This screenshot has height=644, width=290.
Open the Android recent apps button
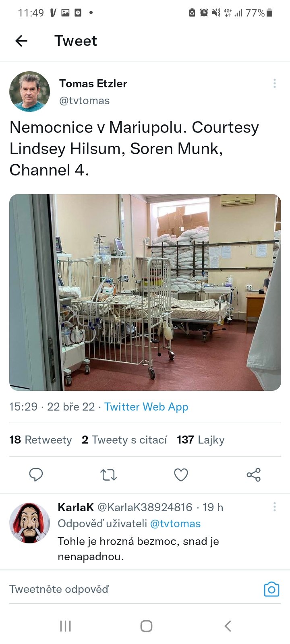[x=65, y=626]
